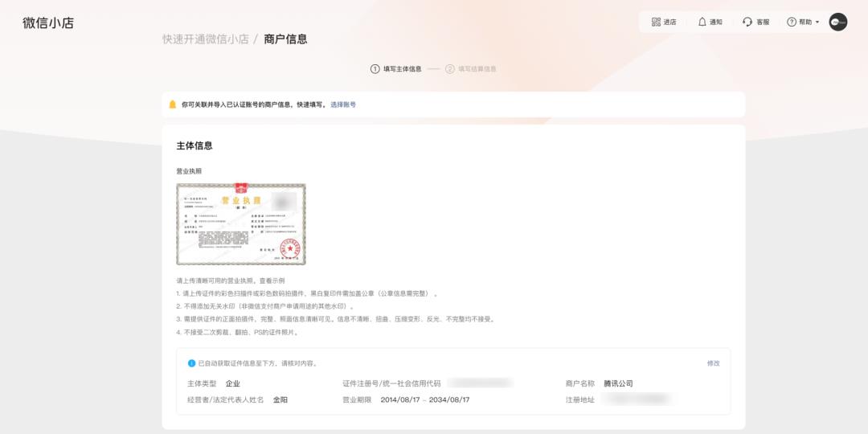
Task: Click 查看示例 link
Action: click(x=272, y=281)
